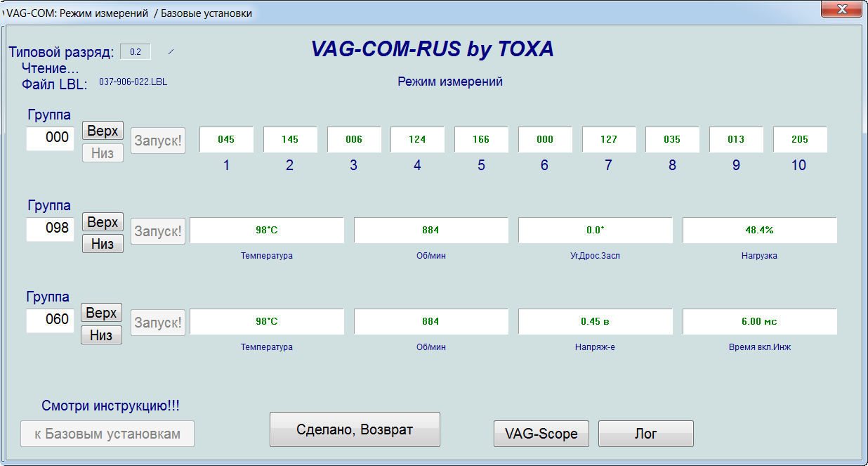Click the Файл LBL: label
This screenshot has width=868, height=466.
coord(55,84)
